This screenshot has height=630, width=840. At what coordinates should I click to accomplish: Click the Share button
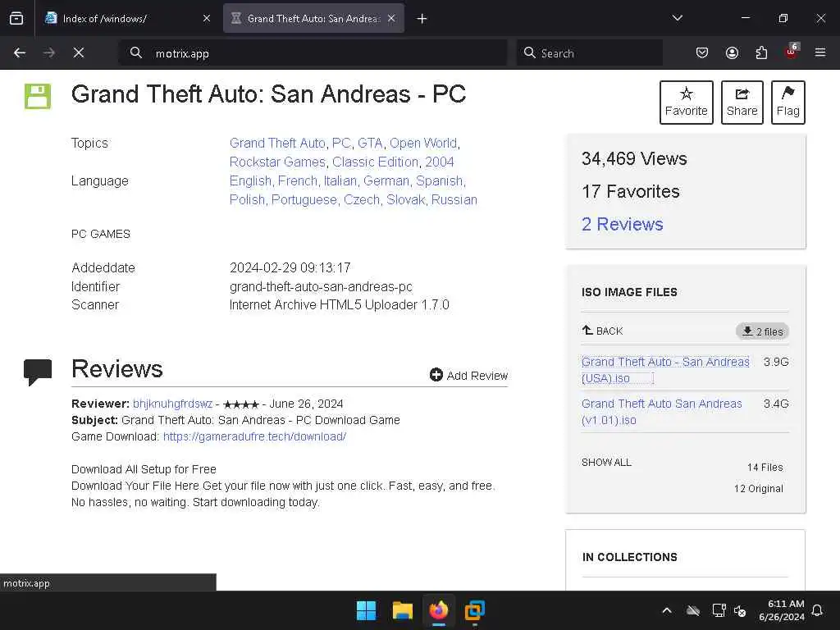[x=742, y=103]
